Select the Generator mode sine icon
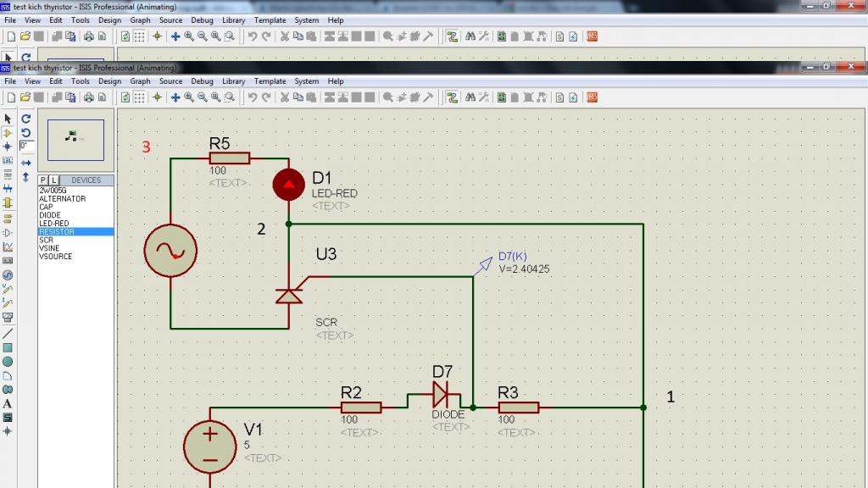 7,275
